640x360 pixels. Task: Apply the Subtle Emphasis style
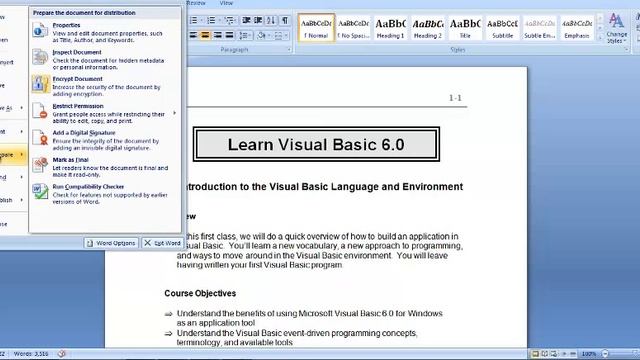click(x=540, y=28)
